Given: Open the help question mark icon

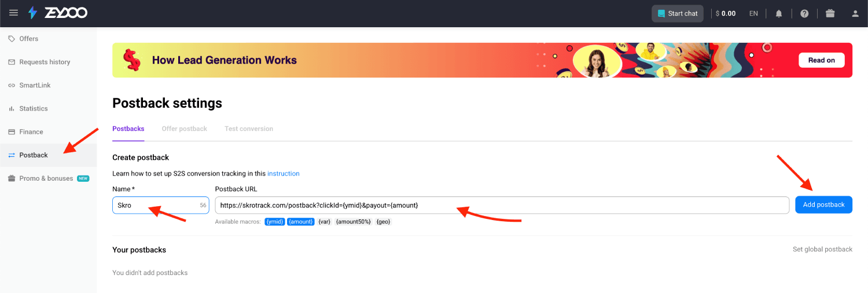Looking at the screenshot, I should click(804, 13).
